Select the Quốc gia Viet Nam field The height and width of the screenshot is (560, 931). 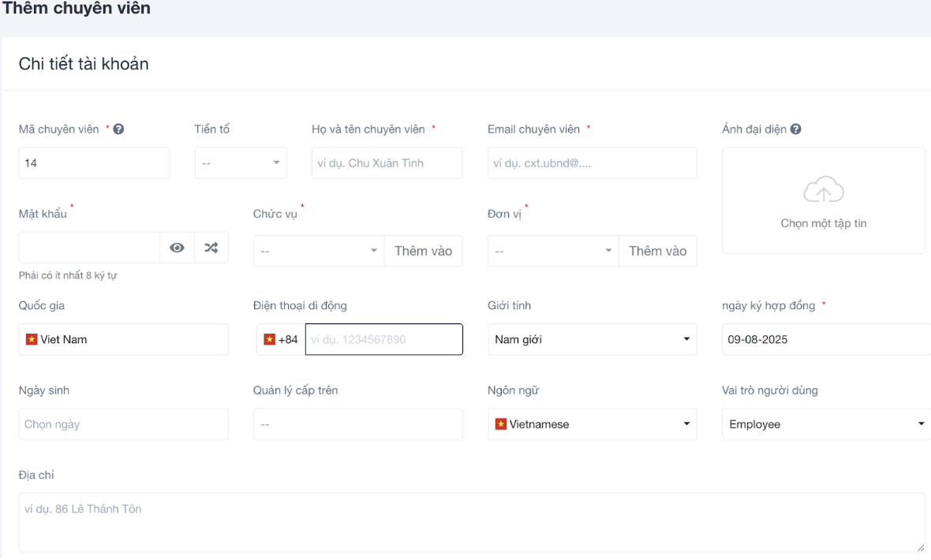pyautogui.click(x=123, y=339)
